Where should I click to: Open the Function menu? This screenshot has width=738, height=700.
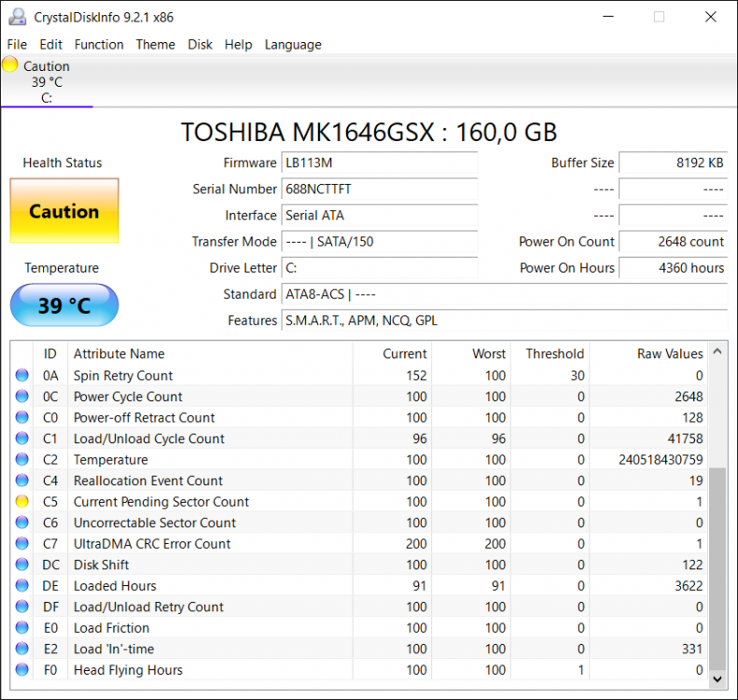(x=99, y=45)
